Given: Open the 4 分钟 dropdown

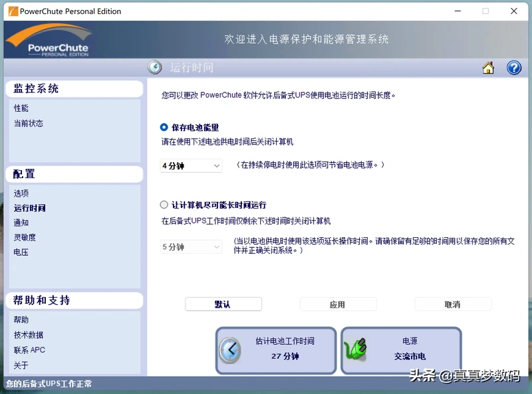Looking at the screenshot, I should tap(191, 166).
